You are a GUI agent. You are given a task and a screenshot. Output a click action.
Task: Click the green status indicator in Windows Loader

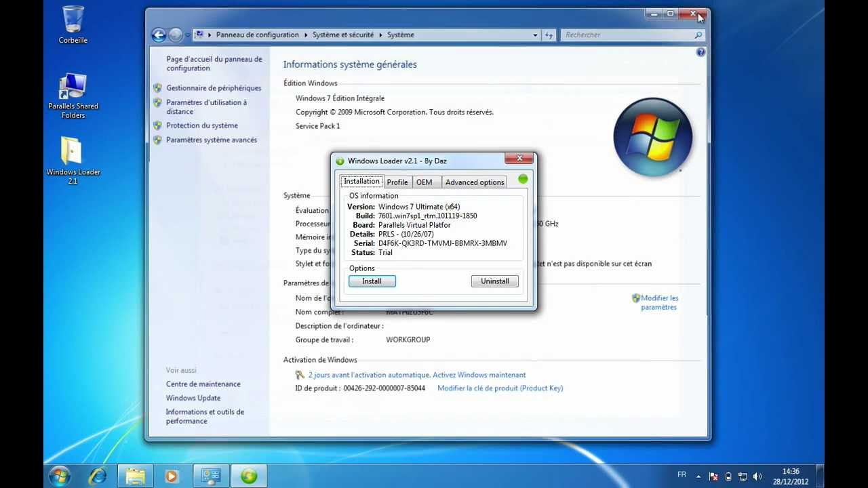point(523,180)
